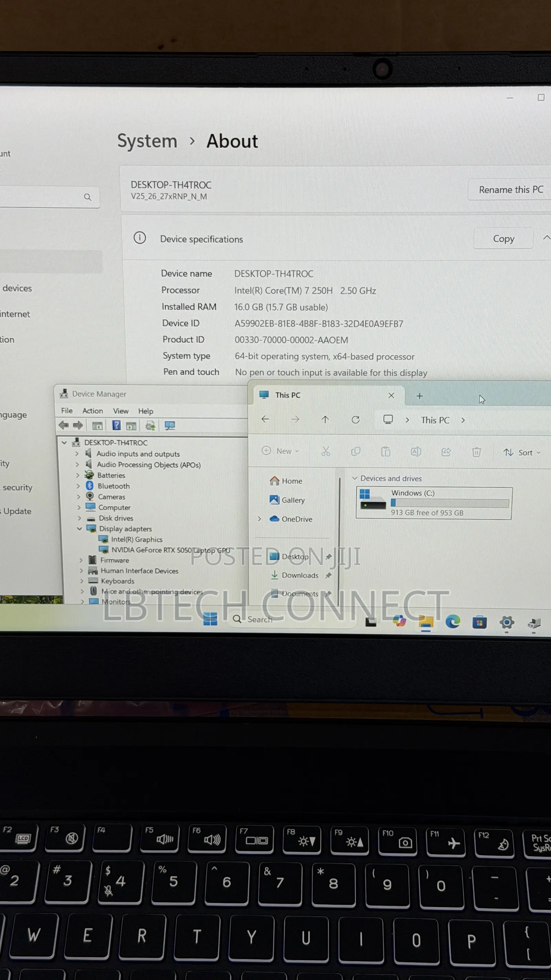This screenshot has height=980, width=551.
Task: Open the Sort dropdown in File Explorer
Action: click(x=522, y=452)
